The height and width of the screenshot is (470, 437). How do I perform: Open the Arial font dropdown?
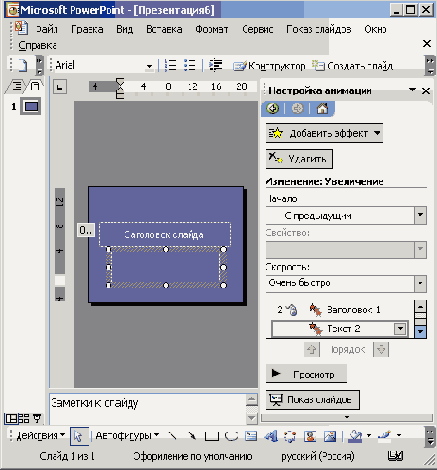click(149, 66)
